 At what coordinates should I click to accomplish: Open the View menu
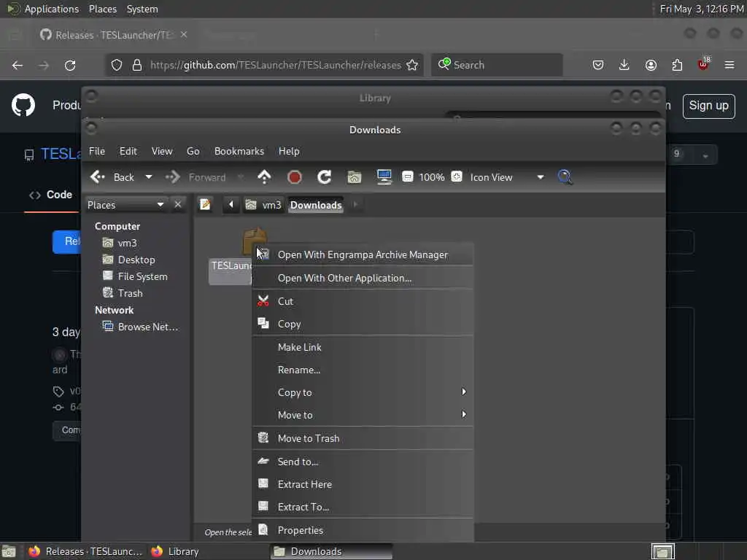(162, 151)
